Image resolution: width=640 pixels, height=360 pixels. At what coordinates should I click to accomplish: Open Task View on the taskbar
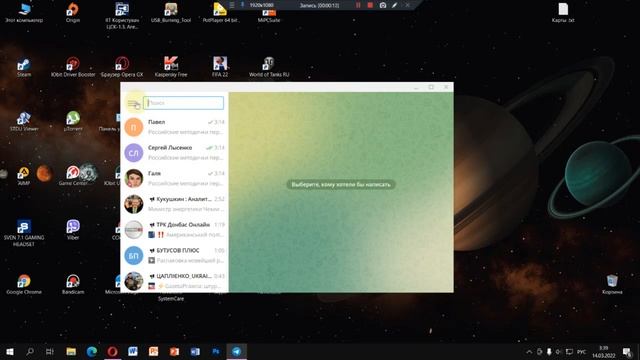(49, 351)
